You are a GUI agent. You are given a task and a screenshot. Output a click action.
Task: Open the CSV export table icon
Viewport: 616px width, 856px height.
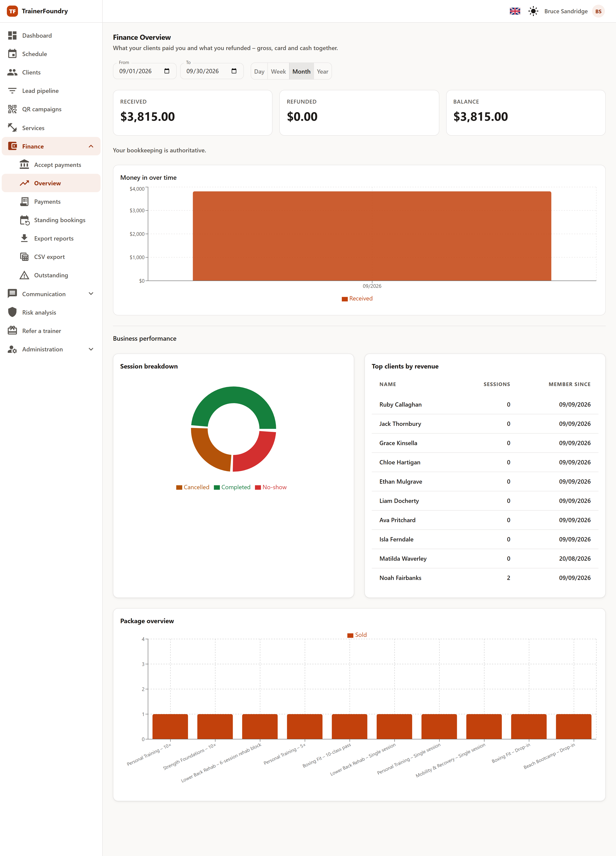25,257
